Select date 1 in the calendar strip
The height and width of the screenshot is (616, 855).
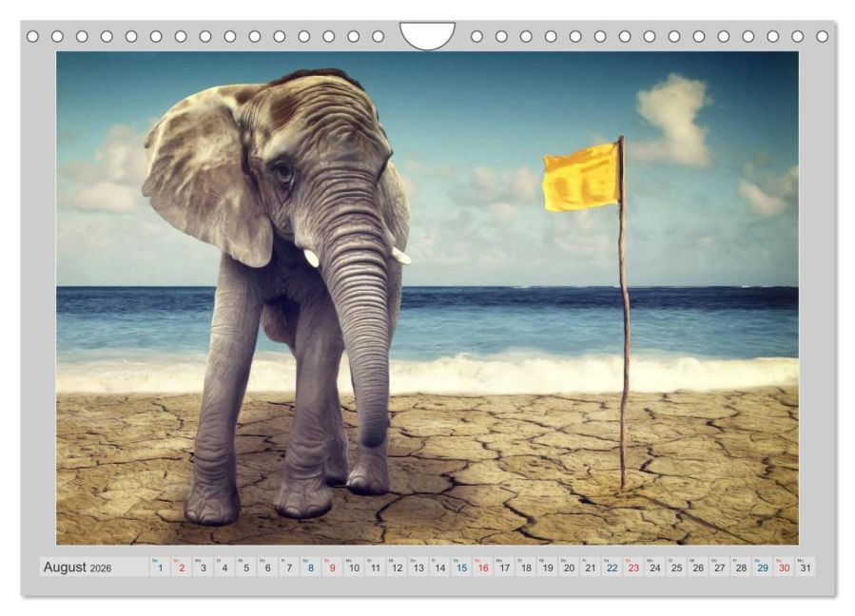(x=160, y=568)
